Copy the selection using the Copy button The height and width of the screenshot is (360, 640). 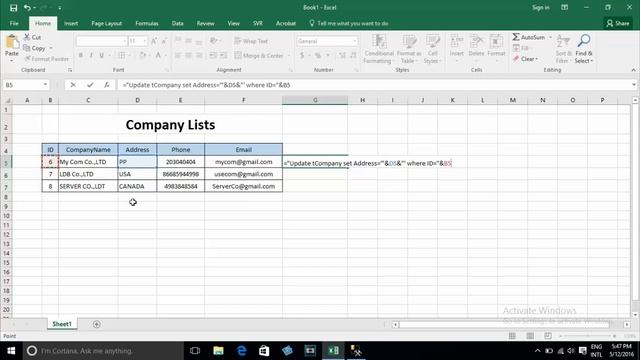pyautogui.click(x=35, y=48)
